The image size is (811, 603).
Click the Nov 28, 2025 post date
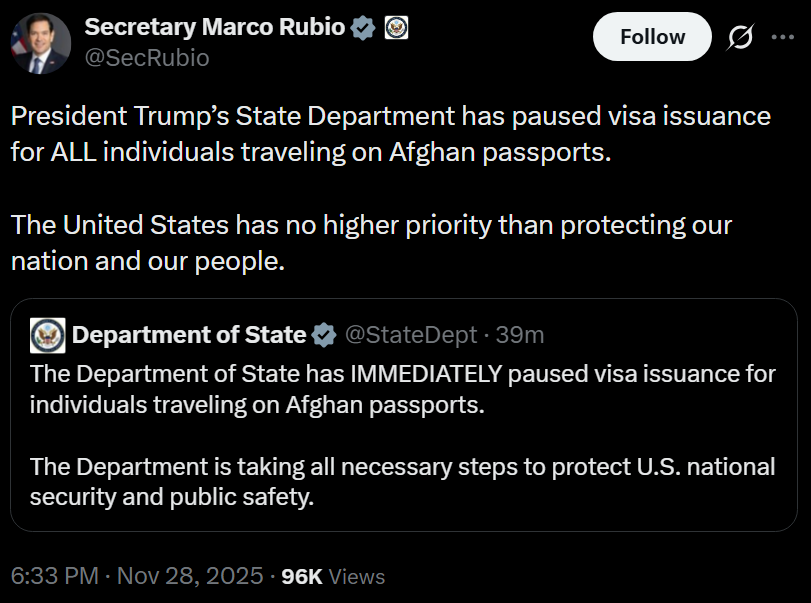point(190,576)
